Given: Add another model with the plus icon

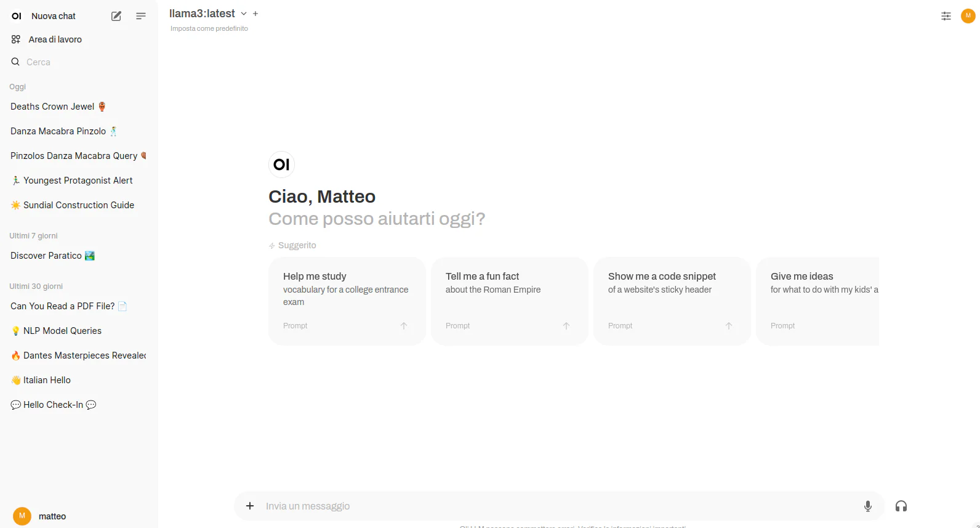Looking at the screenshot, I should tap(255, 14).
